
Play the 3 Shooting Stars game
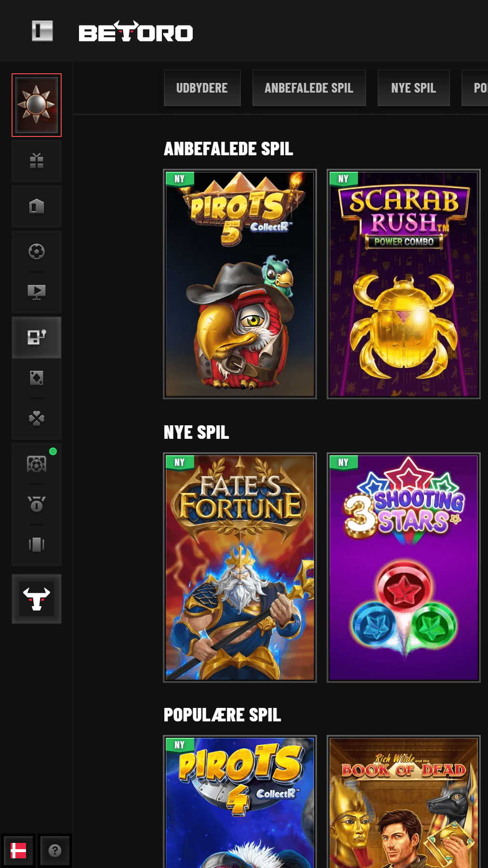pyautogui.click(x=404, y=568)
